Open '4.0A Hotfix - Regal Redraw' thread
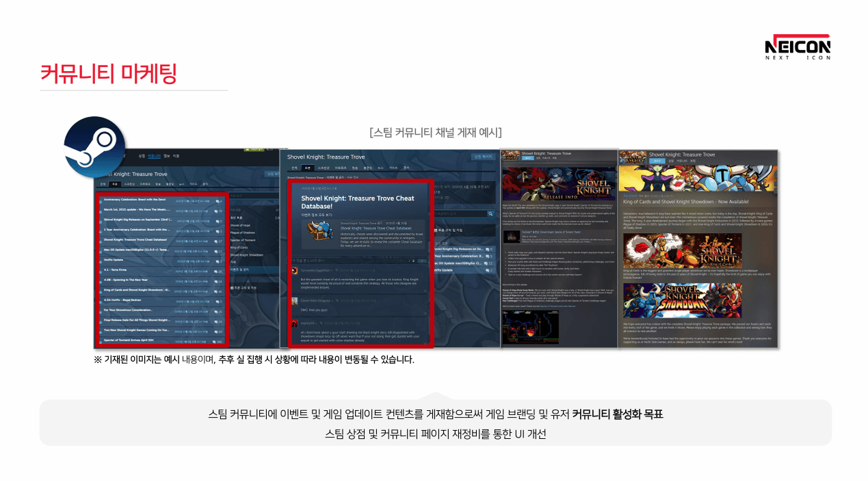Viewport: 868px width, 482px height. pyautogui.click(x=162, y=300)
